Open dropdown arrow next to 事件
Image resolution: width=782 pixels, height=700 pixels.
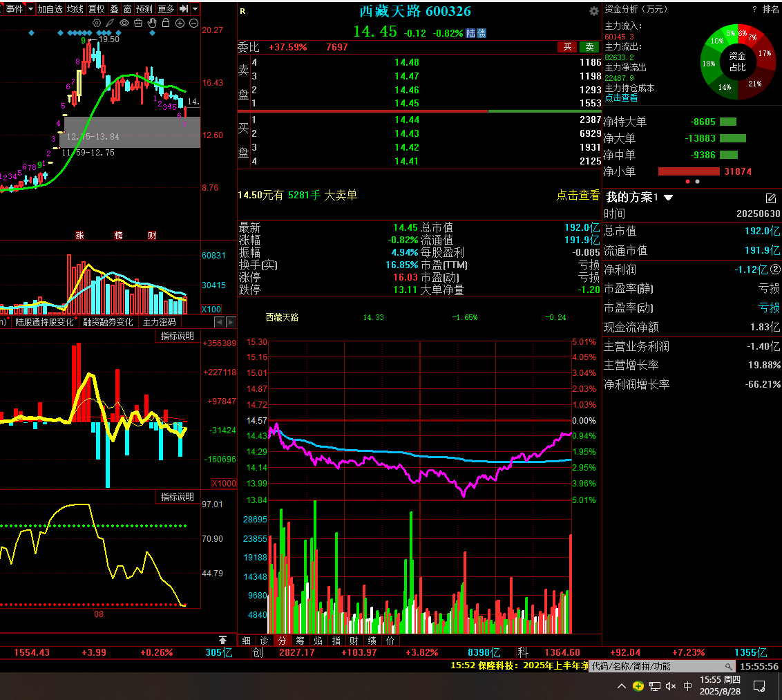coord(30,9)
